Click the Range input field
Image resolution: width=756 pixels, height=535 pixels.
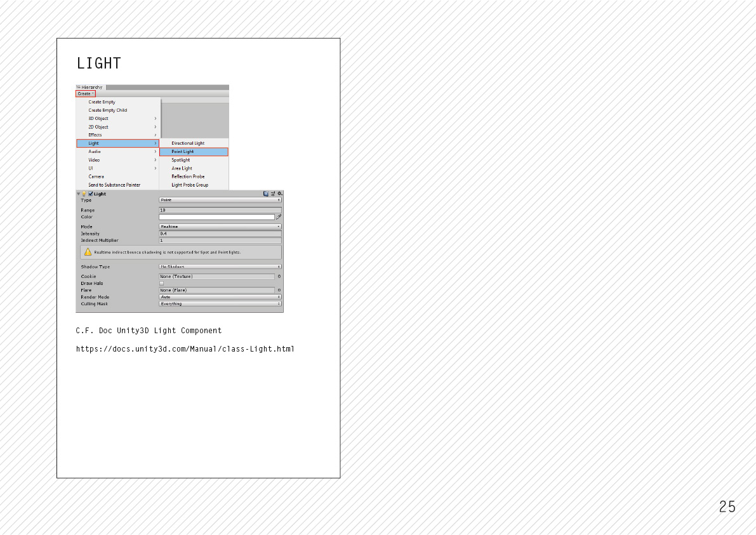[220, 210]
